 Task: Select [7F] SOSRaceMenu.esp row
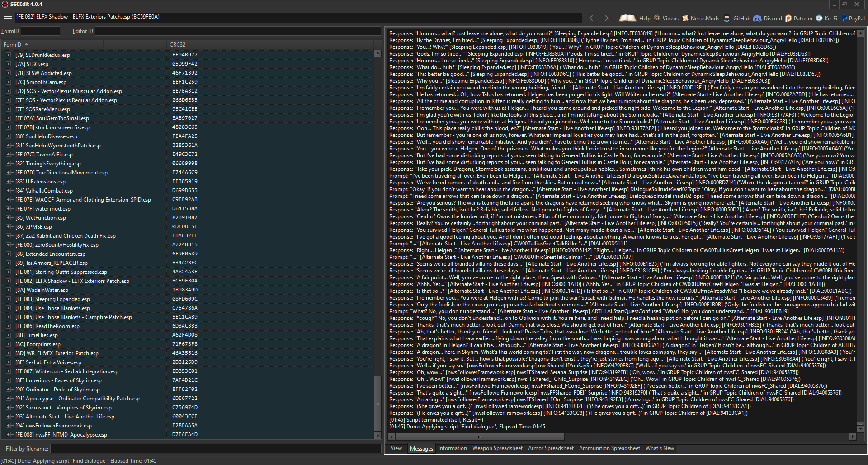[187, 109]
